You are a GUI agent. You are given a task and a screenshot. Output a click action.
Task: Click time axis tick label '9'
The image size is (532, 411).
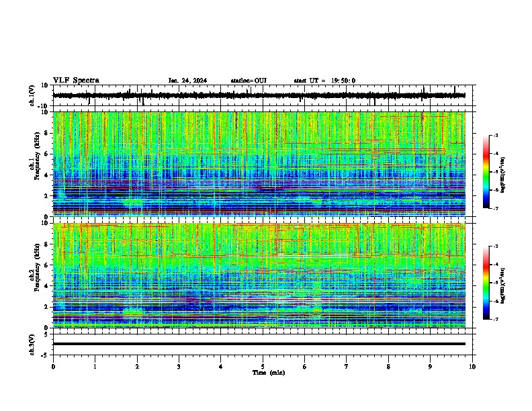[x=430, y=367]
